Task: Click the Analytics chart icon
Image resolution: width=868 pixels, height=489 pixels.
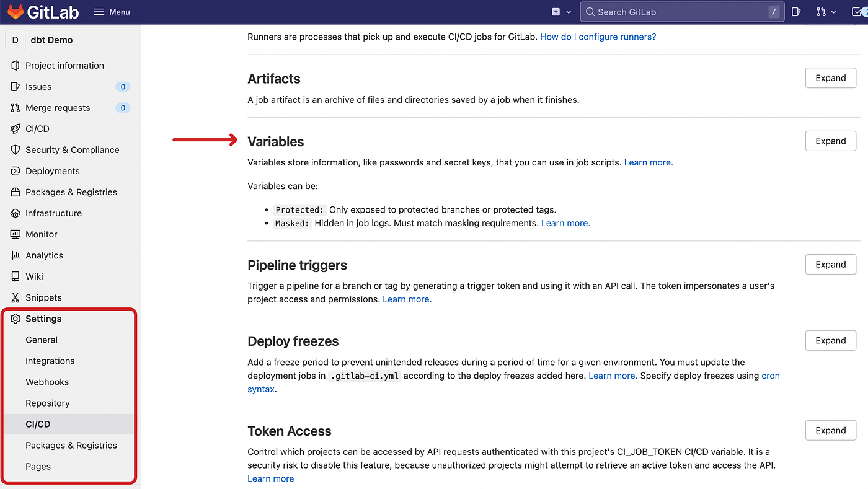Action: click(15, 255)
